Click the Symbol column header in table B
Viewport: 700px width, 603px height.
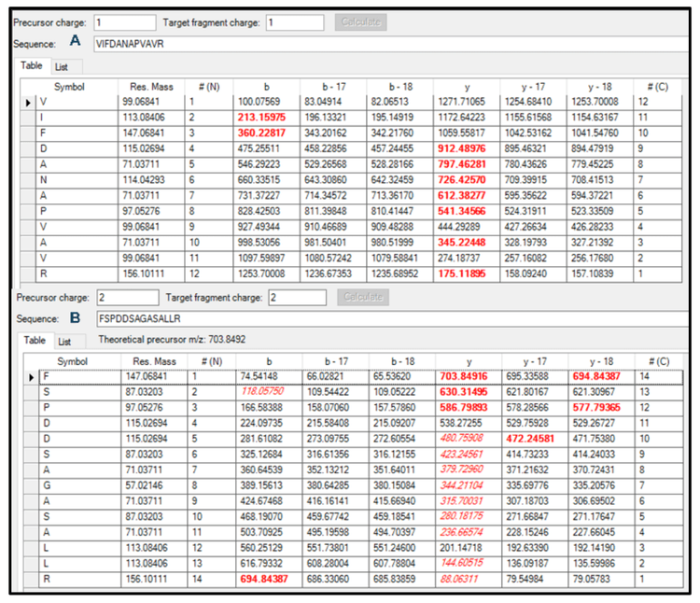pyautogui.click(x=72, y=361)
